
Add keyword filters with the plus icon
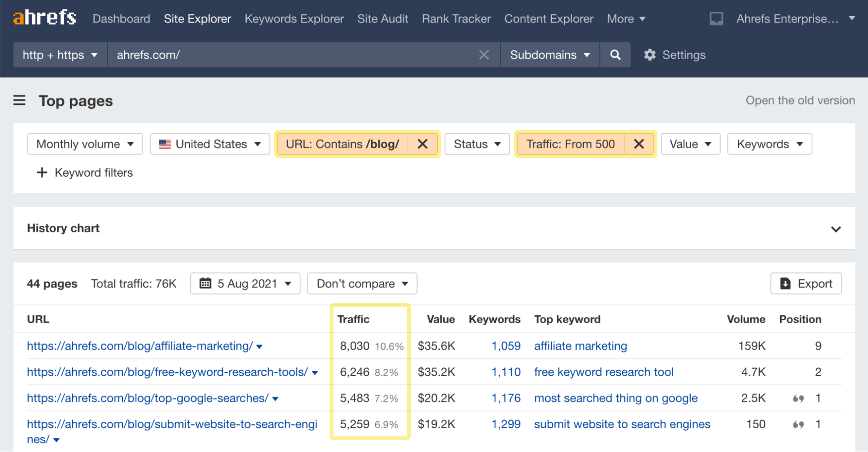(x=42, y=173)
